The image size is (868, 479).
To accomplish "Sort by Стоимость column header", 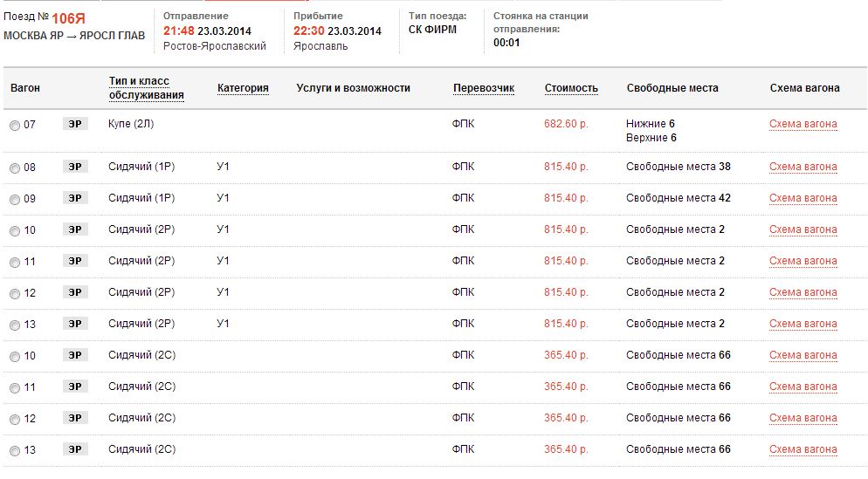I will [x=571, y=88].
